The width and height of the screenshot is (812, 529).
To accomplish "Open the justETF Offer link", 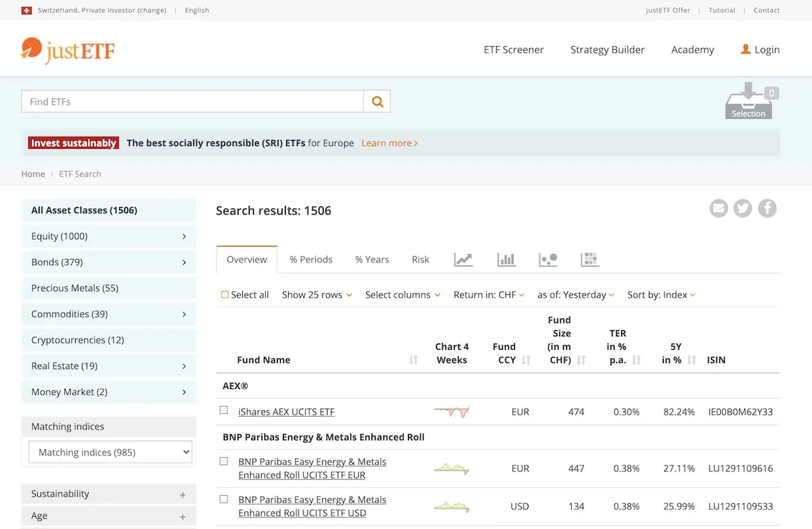I will (x=668, y=10).
